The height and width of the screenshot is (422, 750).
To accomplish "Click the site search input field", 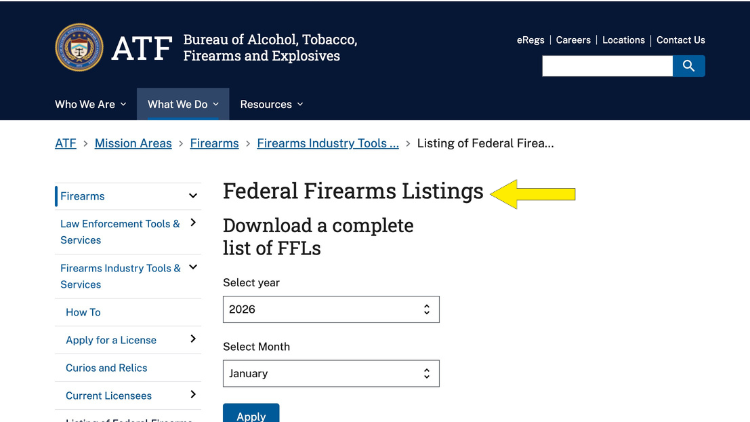I will coord(607,66).
